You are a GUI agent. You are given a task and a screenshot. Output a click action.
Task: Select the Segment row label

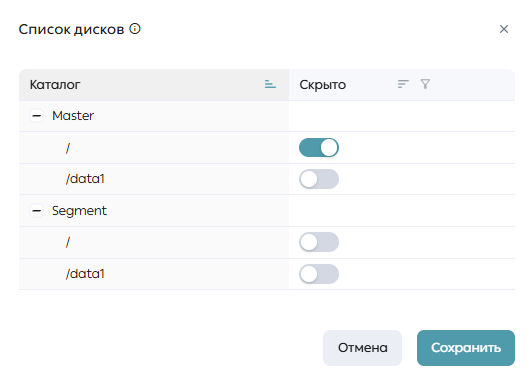[x=79, y=211]
